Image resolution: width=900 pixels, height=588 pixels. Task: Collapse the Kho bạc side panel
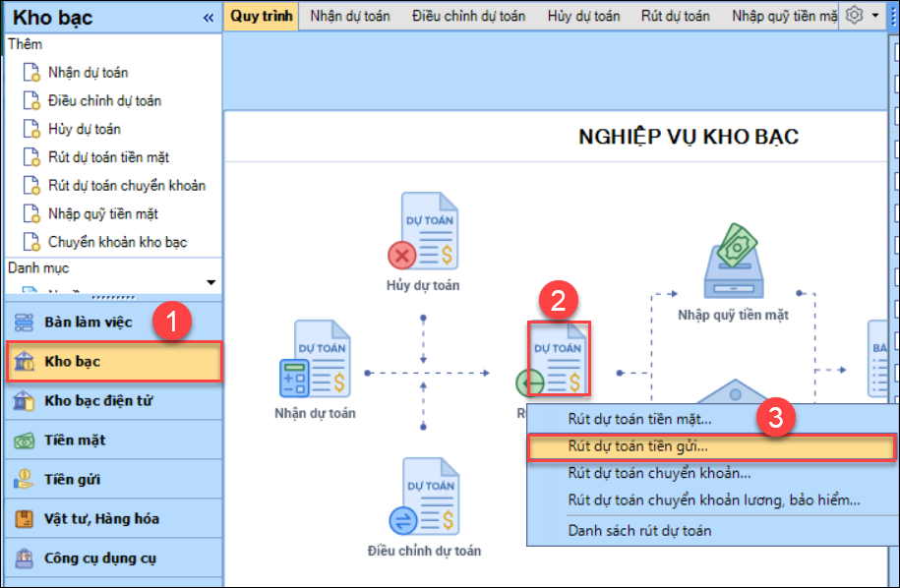click(208, 18)
